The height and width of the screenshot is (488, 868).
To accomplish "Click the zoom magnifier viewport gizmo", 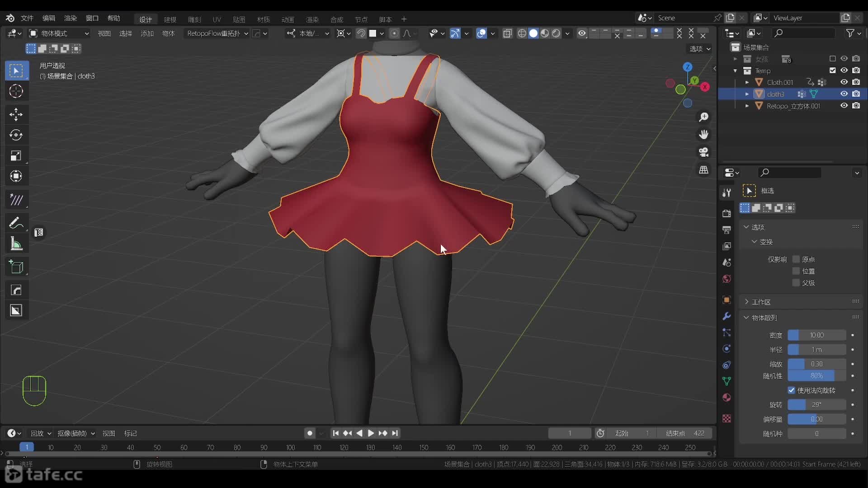I will (703, 117).
